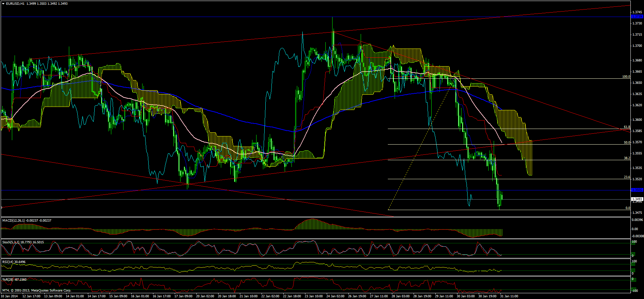Click the blue 1.3739 price tag at top
The image size is (644, 299).
click(x=637, y=16)
